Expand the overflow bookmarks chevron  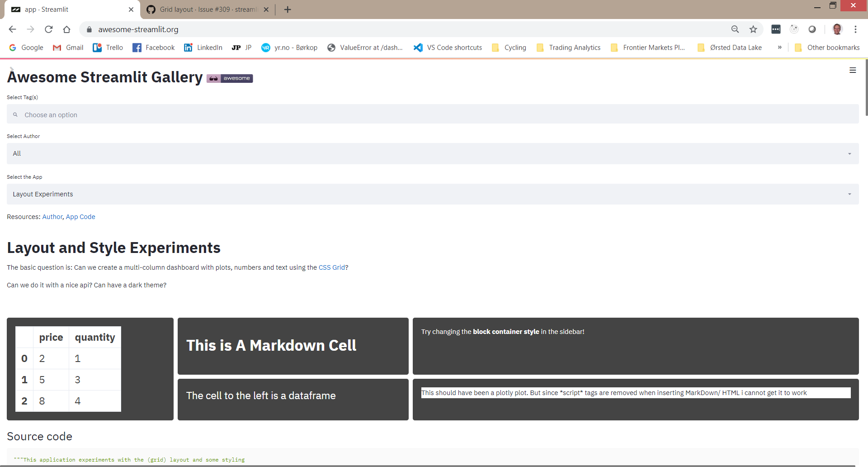point(779,47)
